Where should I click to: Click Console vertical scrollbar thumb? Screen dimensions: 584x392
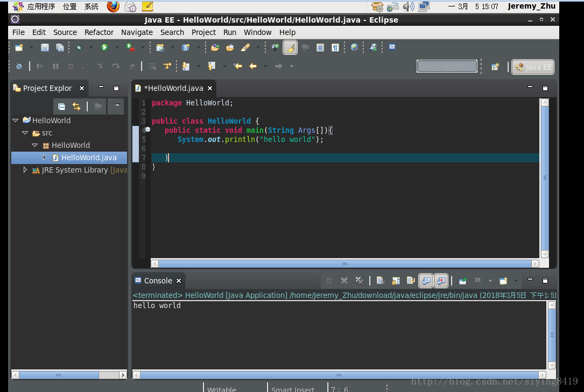pyautogui.click(x=552, y=334)
